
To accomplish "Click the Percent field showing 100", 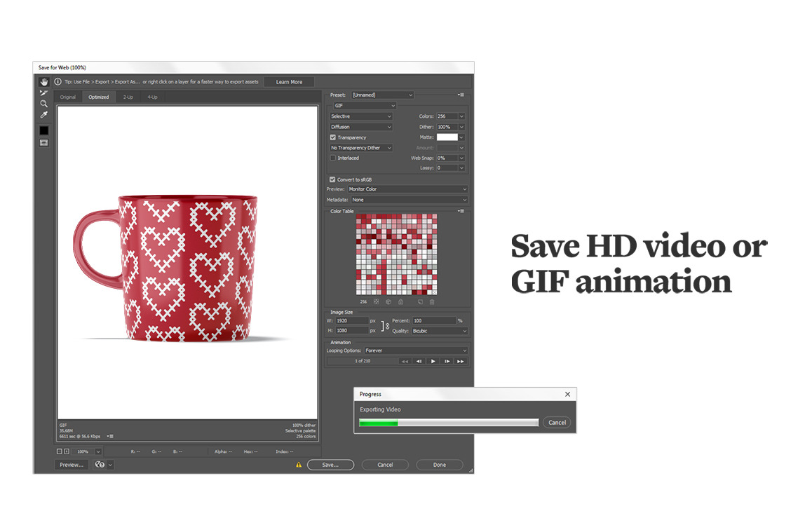I will click(x=434, y=320).
